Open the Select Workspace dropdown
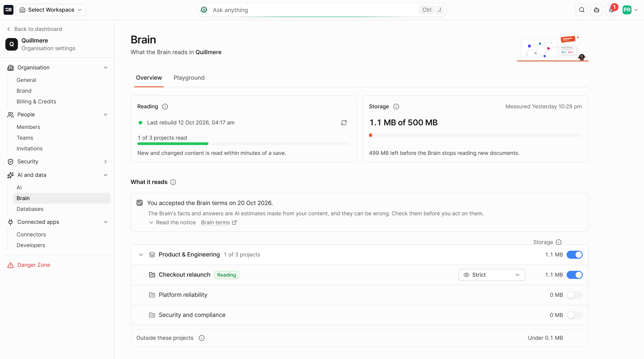644x359 pixels. click(x=51, y=10)
